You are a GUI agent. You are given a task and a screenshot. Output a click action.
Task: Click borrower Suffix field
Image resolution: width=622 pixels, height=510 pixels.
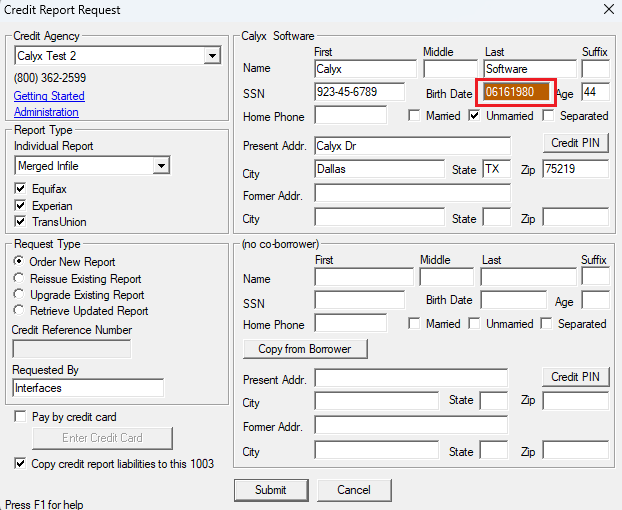(595, 69)
